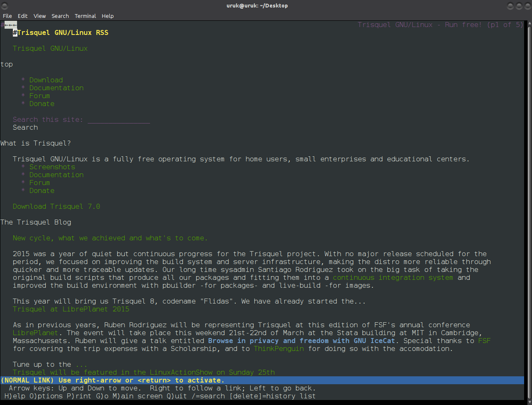Follow the Download link in top list

pyautogui.click(x=46, y=80)
